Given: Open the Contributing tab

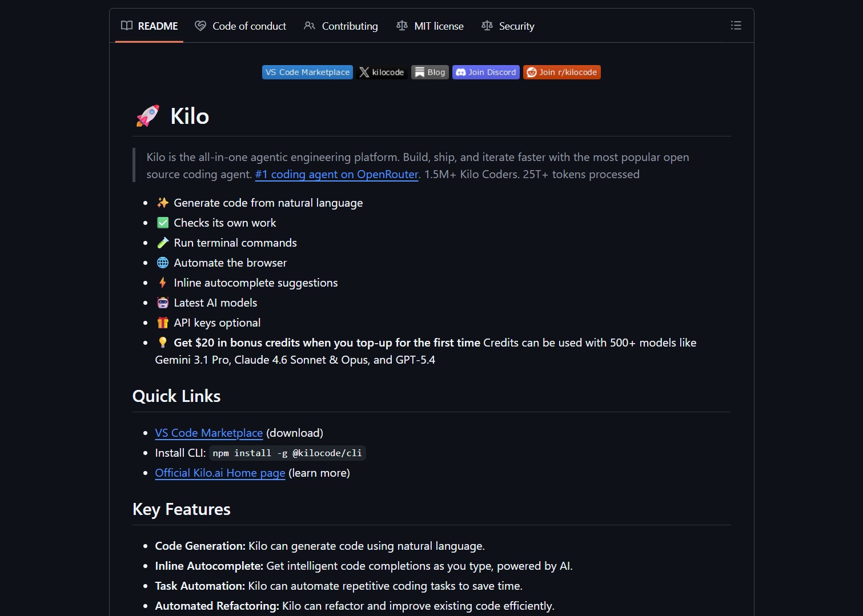Looking at the screenshot, I should [x=350, y=26].
